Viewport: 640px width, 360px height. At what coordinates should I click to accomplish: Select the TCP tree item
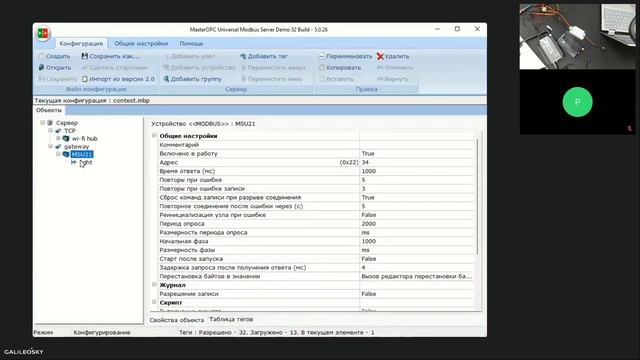click(69, 131)
